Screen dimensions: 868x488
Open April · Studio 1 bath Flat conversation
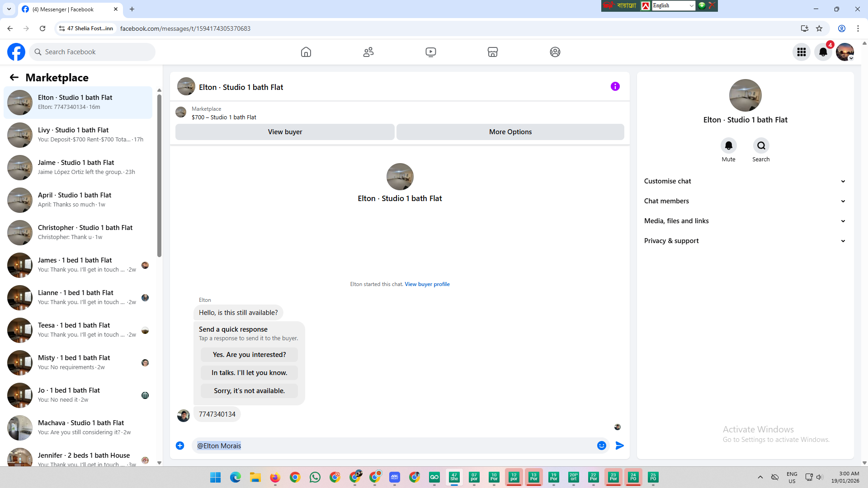click(x=78, y=200)
